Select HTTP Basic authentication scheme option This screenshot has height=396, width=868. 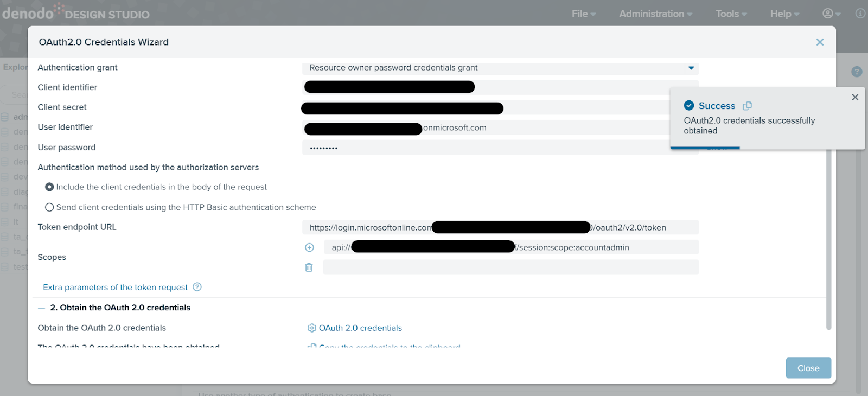click(x=49, y=207)
